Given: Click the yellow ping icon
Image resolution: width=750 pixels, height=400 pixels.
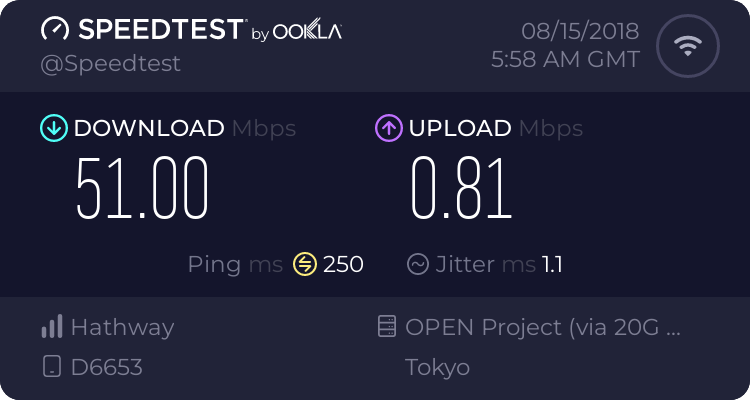Looking at the screenshot, I should [305, 264].
